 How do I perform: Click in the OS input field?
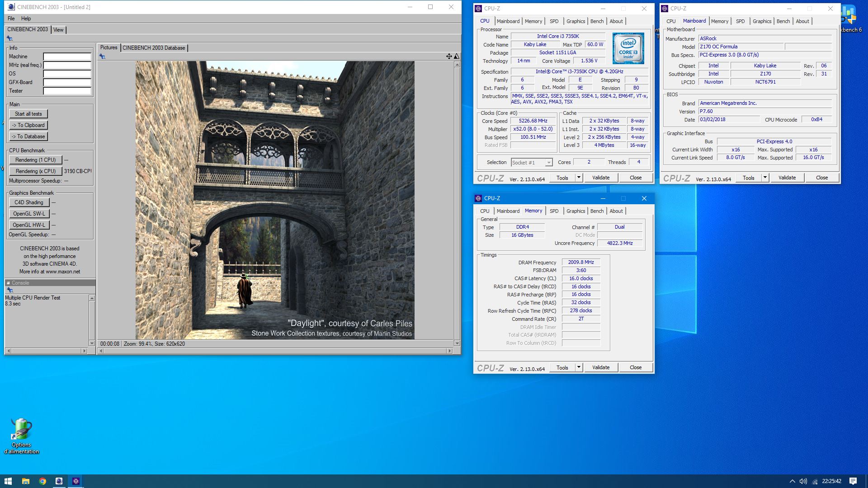coord(67,74)
